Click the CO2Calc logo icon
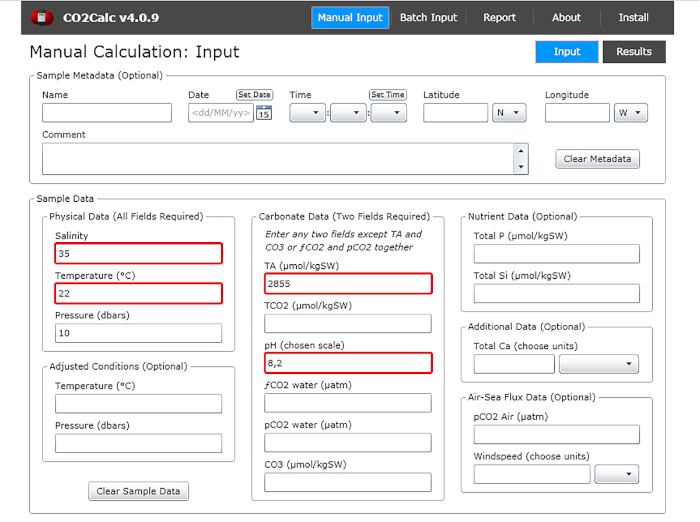Screen dimensions: 700x522 tap(42, 18)
